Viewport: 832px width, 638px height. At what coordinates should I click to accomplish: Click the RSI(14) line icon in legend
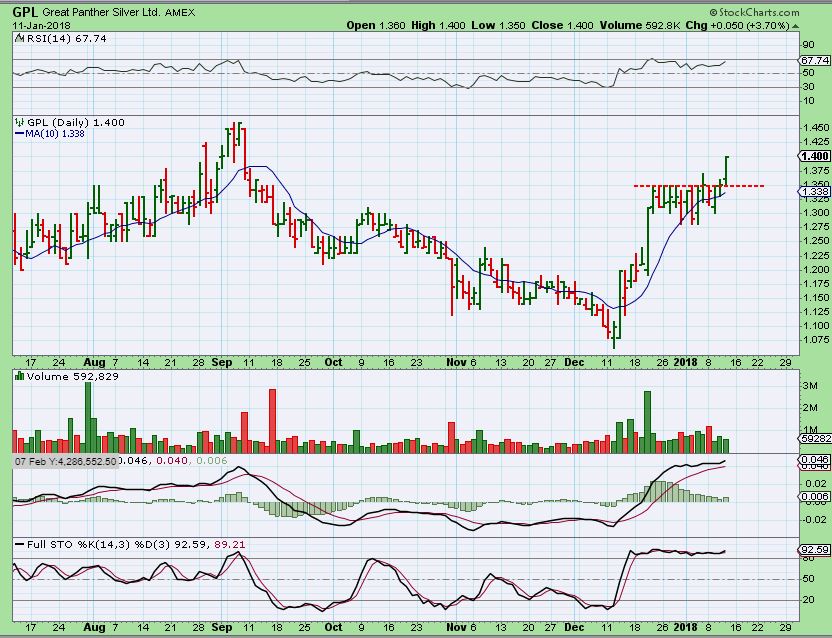point(20,38)
